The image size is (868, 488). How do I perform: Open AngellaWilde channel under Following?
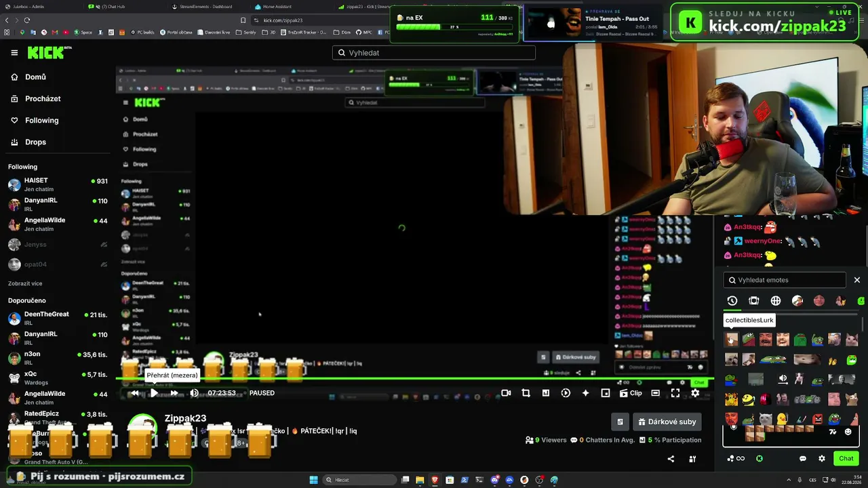(58, 224)
